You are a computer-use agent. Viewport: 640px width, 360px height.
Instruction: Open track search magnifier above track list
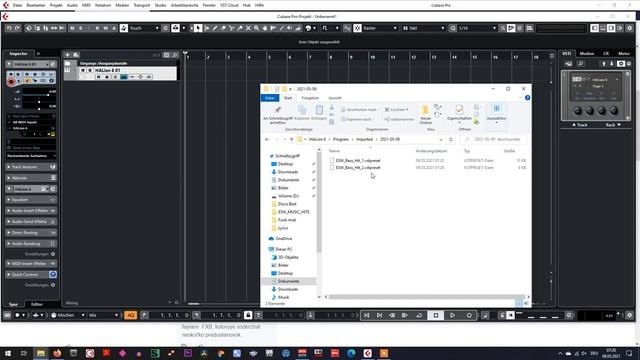click(x=175, y=55)
